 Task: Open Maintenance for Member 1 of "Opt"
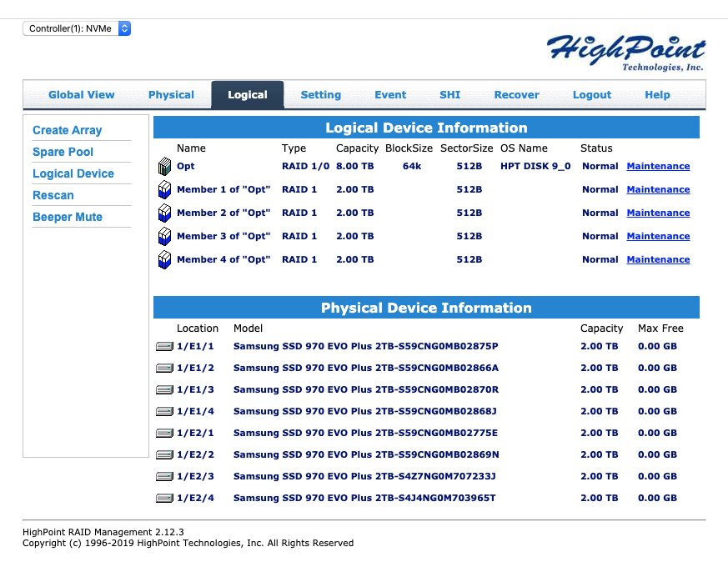click(658, 189)
